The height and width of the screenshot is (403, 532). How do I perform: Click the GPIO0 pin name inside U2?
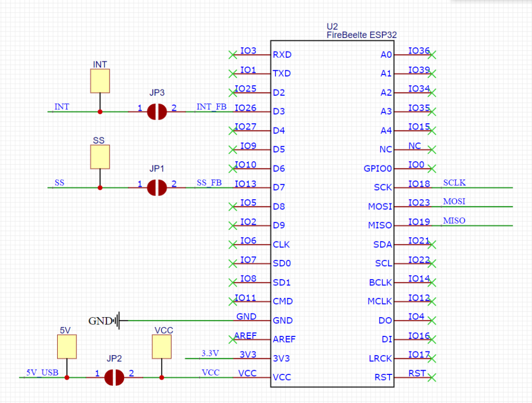point(378,168)
